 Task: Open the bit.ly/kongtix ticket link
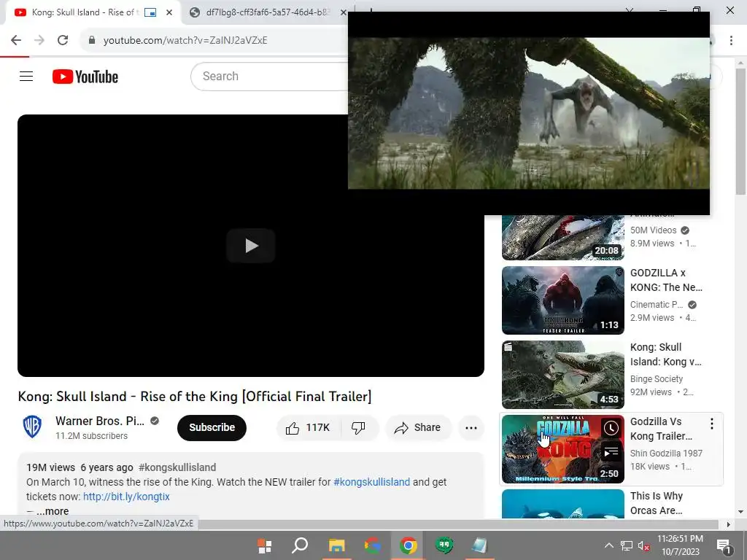pos(126,497)
